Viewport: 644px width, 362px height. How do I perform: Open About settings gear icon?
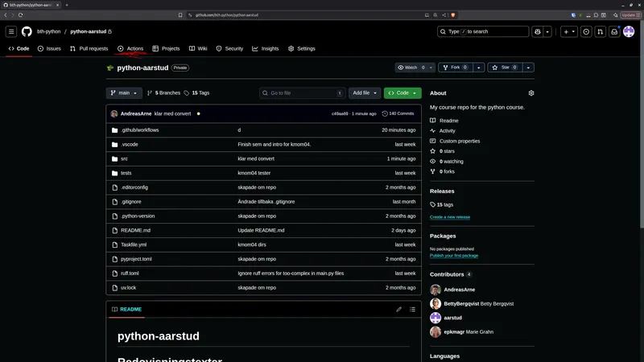(531, 93)
